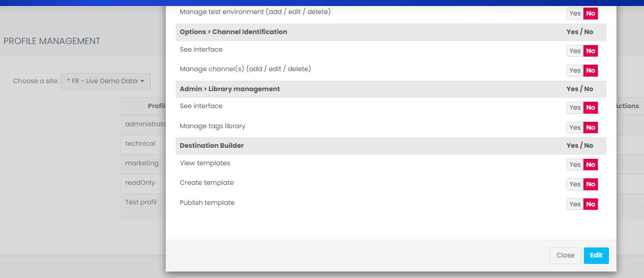Click No on Publish template toggle
Viewport: 644px width, 278px height.
pos(591,204)
